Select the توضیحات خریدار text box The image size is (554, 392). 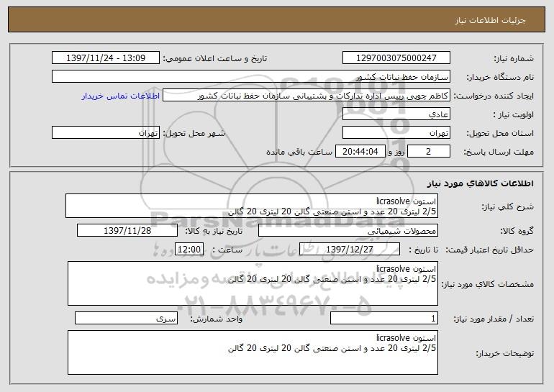(x=253, y=352)
